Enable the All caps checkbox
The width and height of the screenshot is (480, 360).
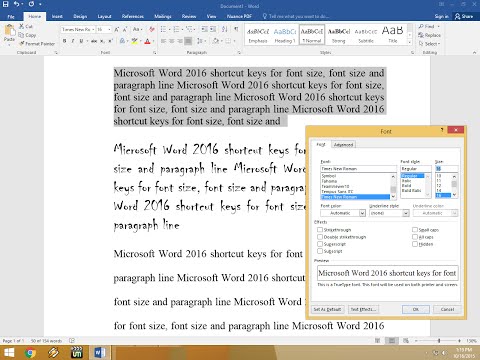tap(415, 237)
